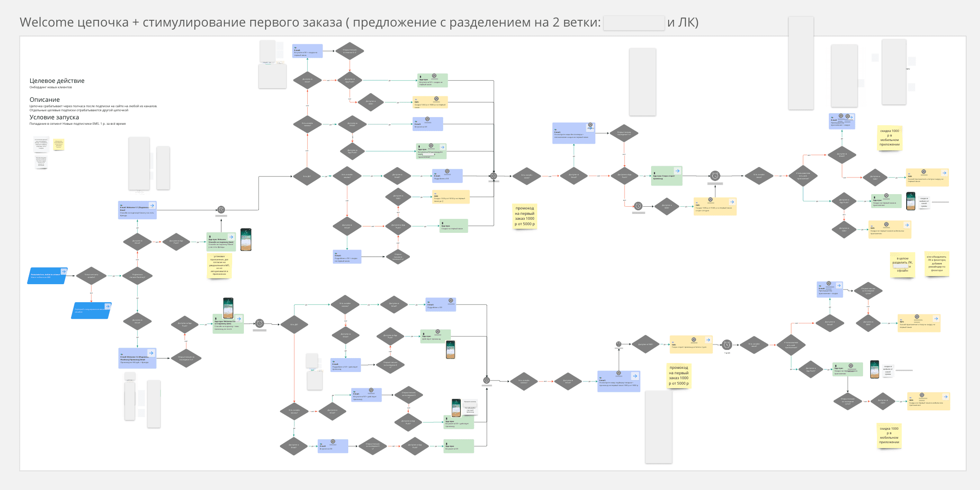The image size is (980, 490).
Task: Click globe icon on 'Посмотрите наши бестселлеры' email card
Action: point(590,125)
